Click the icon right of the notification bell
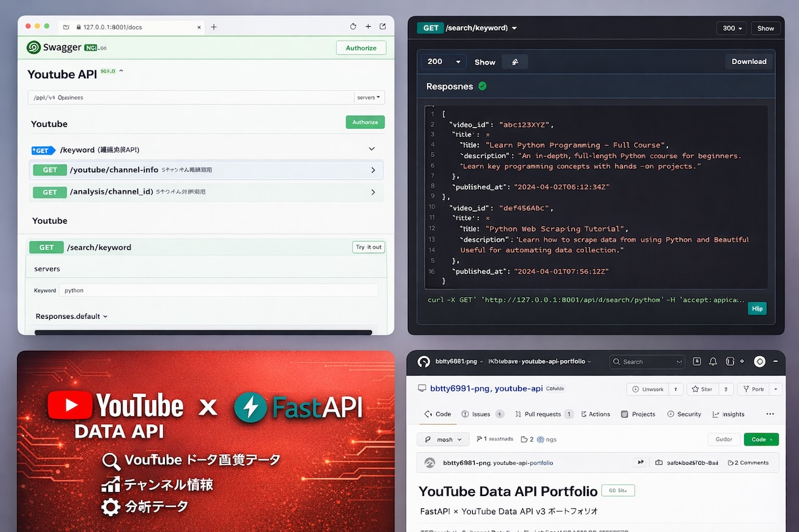799x532 pixels. pyautogui.click(x=730, y=361)
